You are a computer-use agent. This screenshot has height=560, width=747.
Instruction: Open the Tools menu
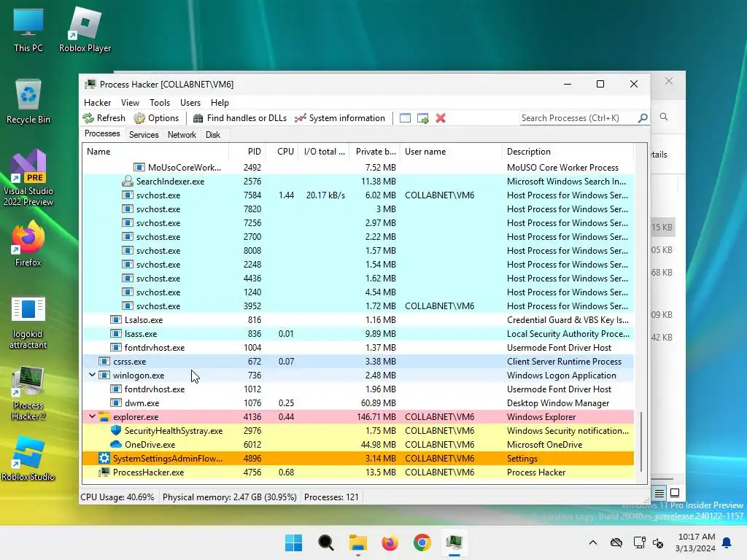coord(160,103)
